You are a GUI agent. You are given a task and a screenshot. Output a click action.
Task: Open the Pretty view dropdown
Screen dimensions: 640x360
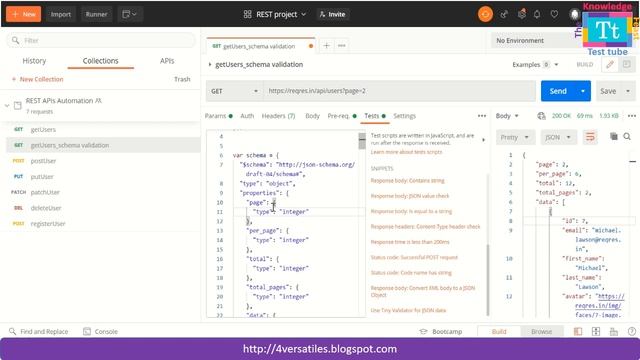(x=515, y=137)
